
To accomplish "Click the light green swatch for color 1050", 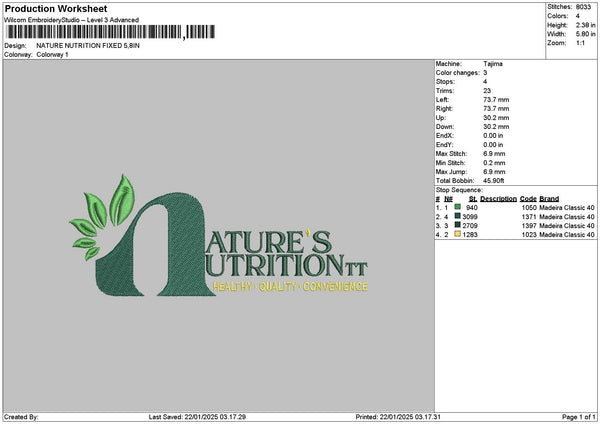I will pyautogui.click(x=457, y=207).
